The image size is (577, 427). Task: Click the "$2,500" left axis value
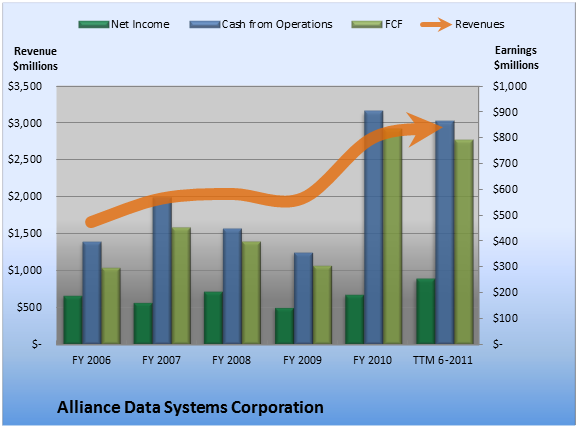25,159
